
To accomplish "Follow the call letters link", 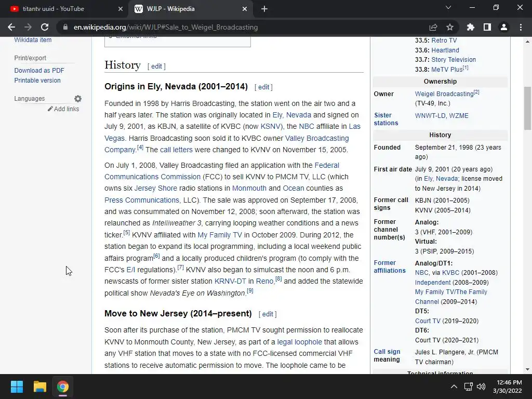I will [176, 150].
